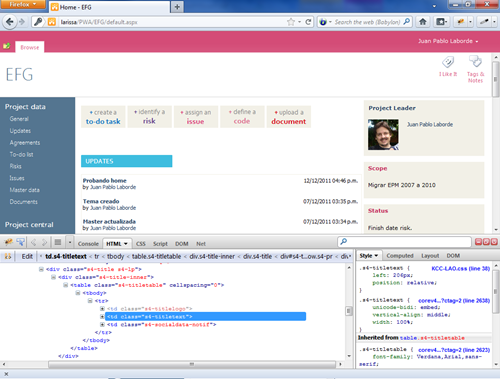
Task: Close the status bar X icon
Action: point(6,374)
